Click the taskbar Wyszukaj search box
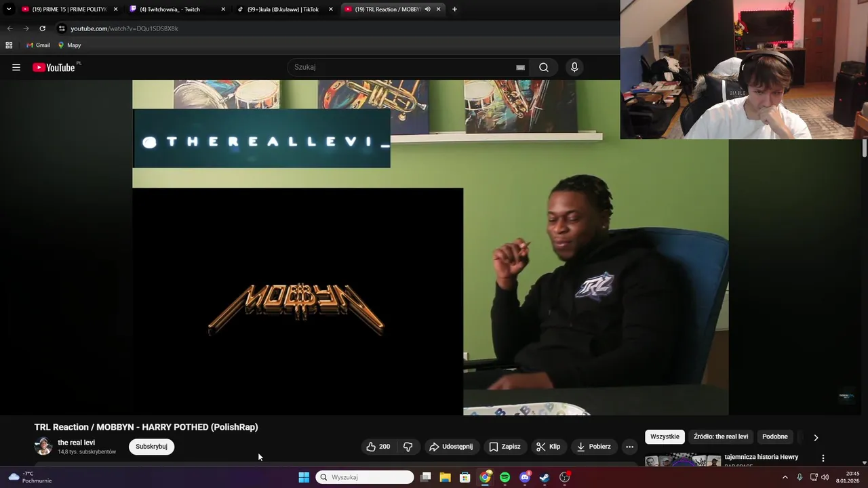Screen dimensions: 868x488 [x=365, y=477]
